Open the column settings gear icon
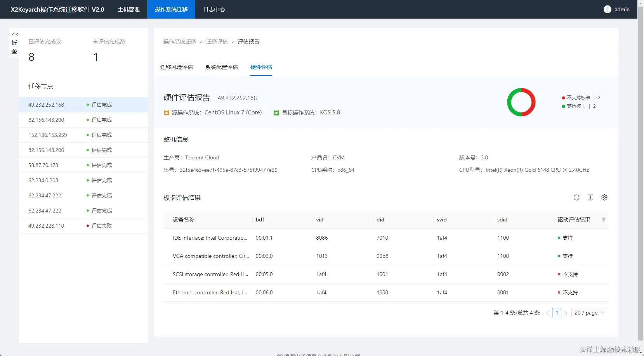 pos(604,197)
